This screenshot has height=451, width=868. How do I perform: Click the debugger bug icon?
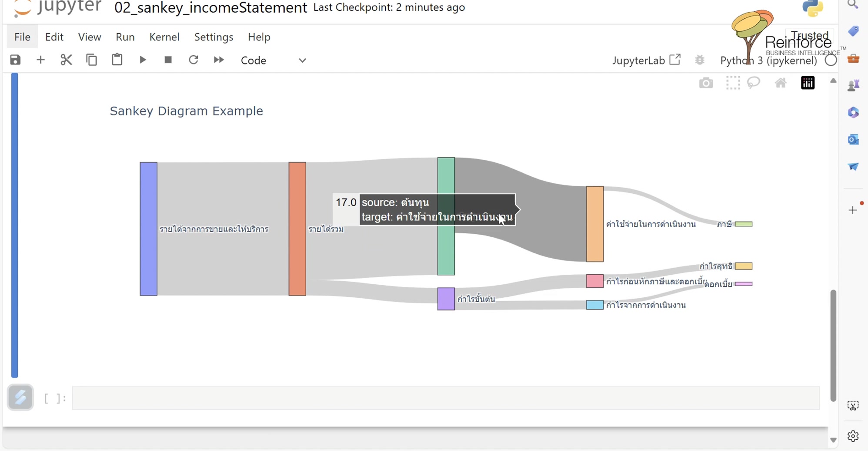click(x=700, y=60)
